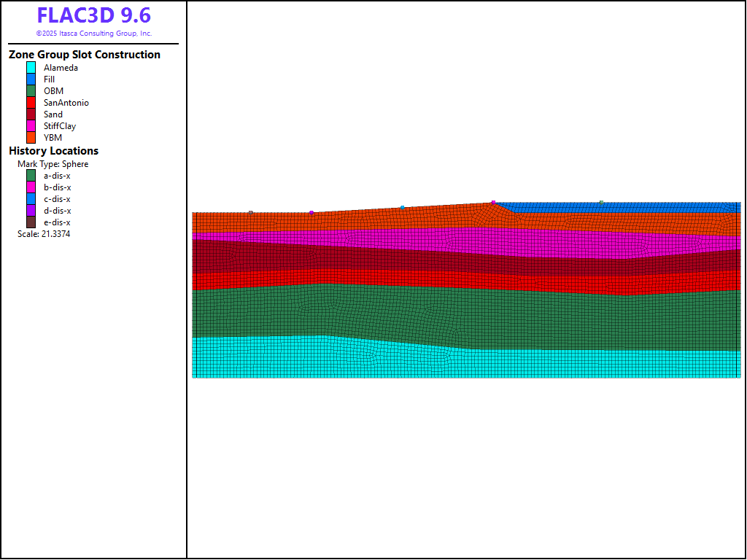Click the a-dis-x green legend swatch
Viewport: 747px width, 560px height.
tap(31, 176)
